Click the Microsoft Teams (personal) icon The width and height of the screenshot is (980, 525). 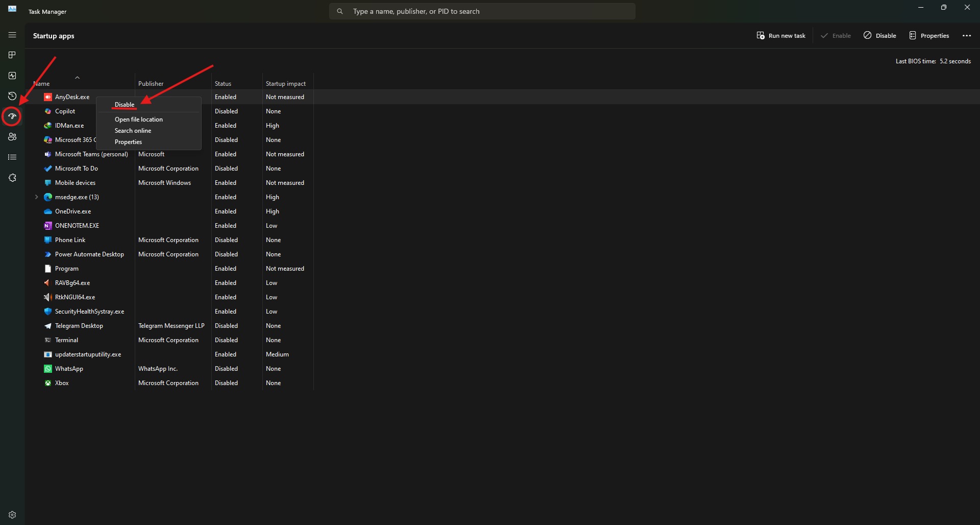(48, 154)
